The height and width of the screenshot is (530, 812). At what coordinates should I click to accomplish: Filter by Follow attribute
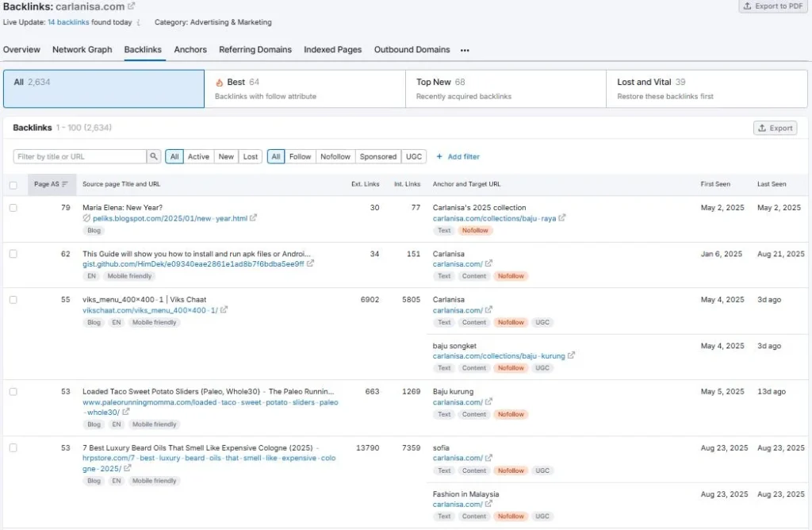click(x=300, y=156)
